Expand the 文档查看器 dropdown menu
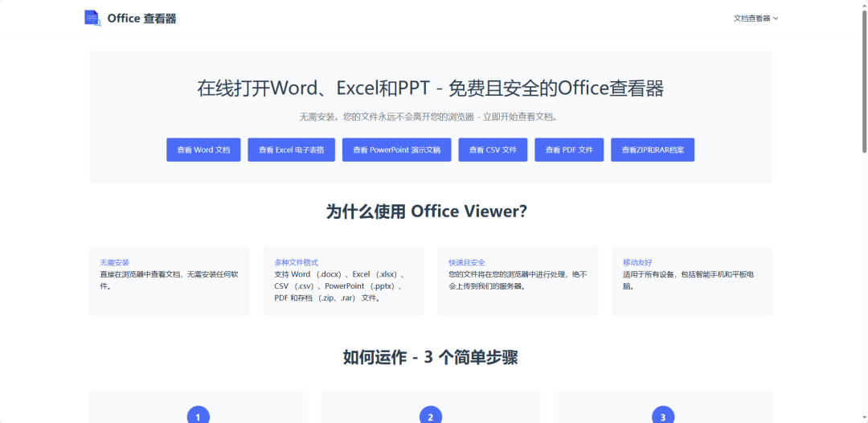Image resolution: width=868 pixels, height=423 pixels. tap(756, 18)
